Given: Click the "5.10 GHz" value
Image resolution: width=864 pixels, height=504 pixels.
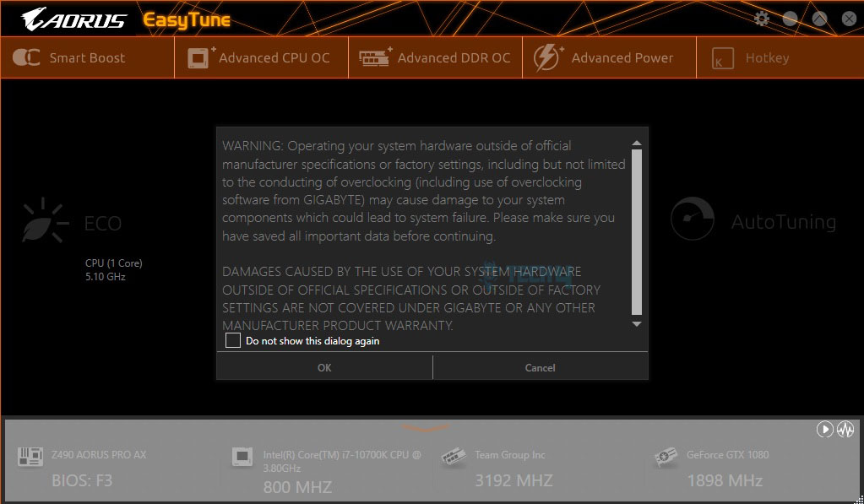Looking at the screenshot, I should (106, 277).
